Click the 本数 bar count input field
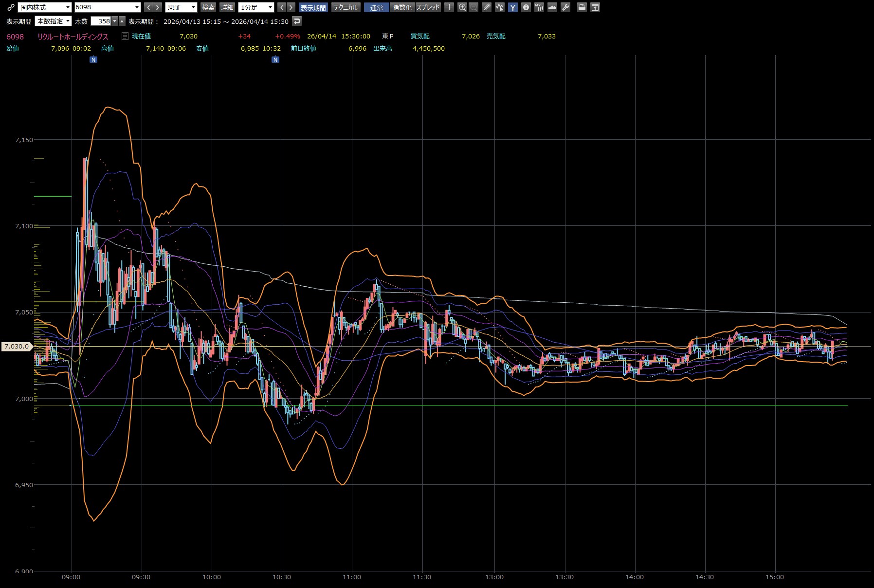 101,21
